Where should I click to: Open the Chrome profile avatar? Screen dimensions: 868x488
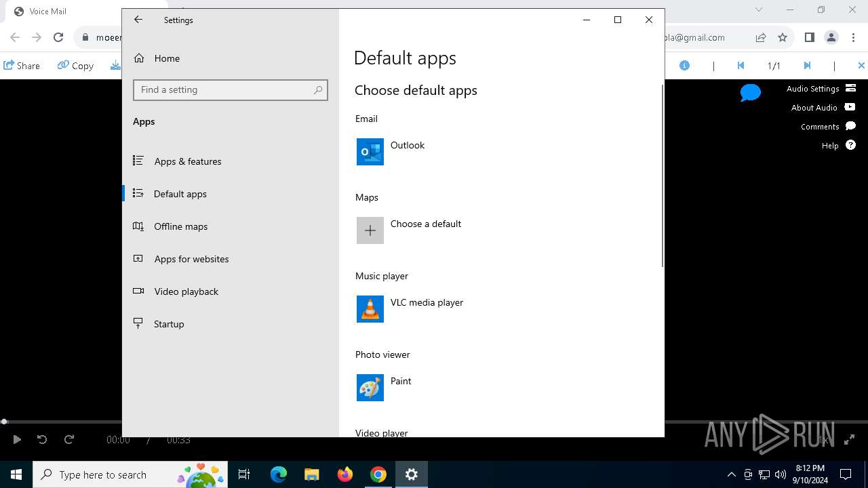pyautogui.click(x=831, y=38)
